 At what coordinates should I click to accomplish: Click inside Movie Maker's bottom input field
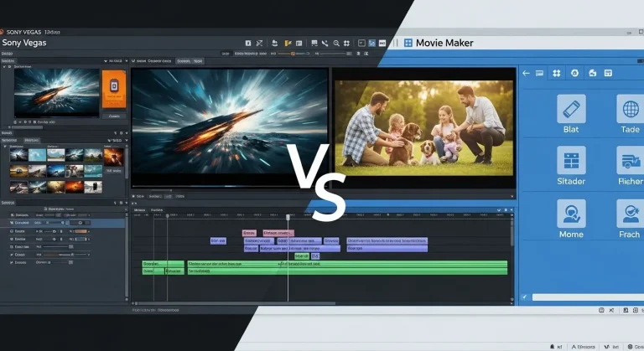click(588, 297)
